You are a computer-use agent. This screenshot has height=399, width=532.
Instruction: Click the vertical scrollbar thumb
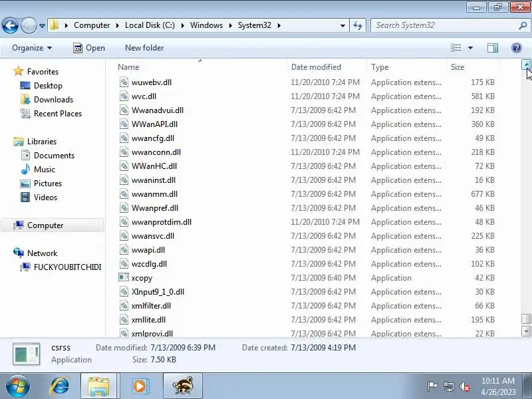(526, 319)
